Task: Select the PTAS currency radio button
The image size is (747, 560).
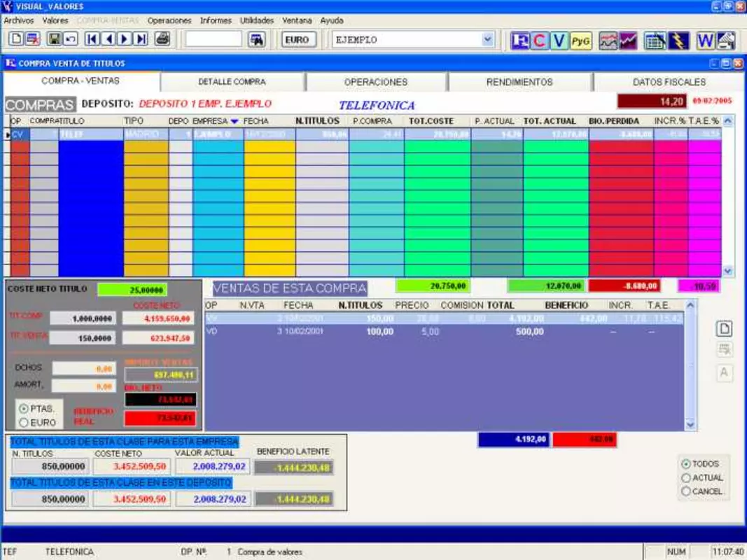Action: [x=23, y=409]
